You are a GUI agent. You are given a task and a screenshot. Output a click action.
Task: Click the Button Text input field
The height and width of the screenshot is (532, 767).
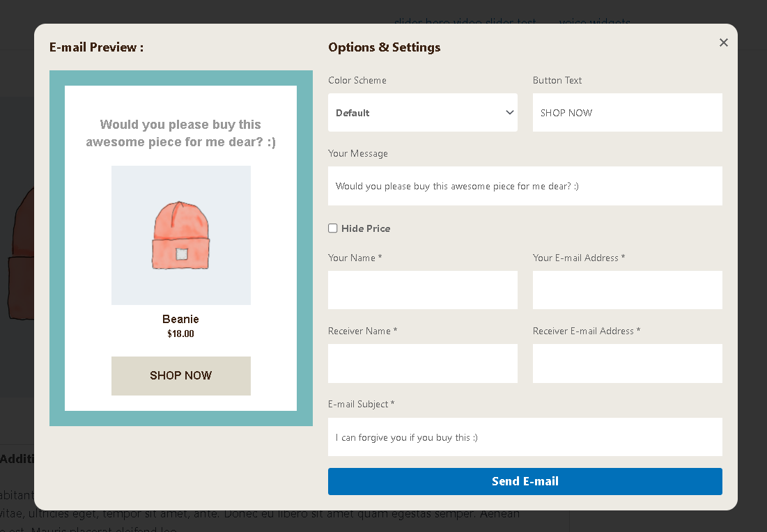(x=627, y=113)
